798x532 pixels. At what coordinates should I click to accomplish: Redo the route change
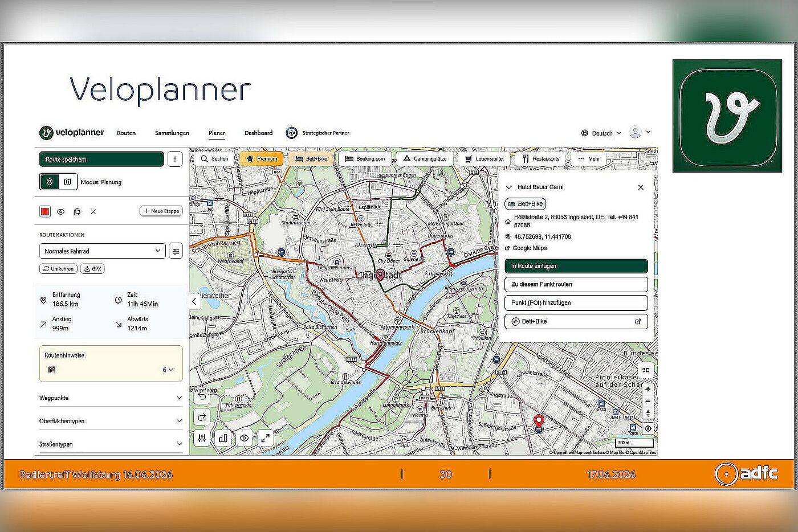tap(202, 417)
